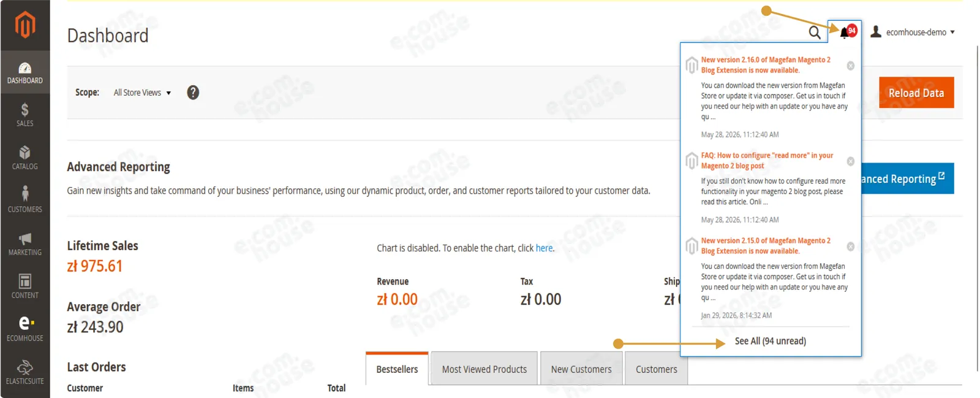Image resolution: width=980 pixels, height=398 pixels.
Task: Open the Marketing menu in the sidebar
Action: pos(25,244)
